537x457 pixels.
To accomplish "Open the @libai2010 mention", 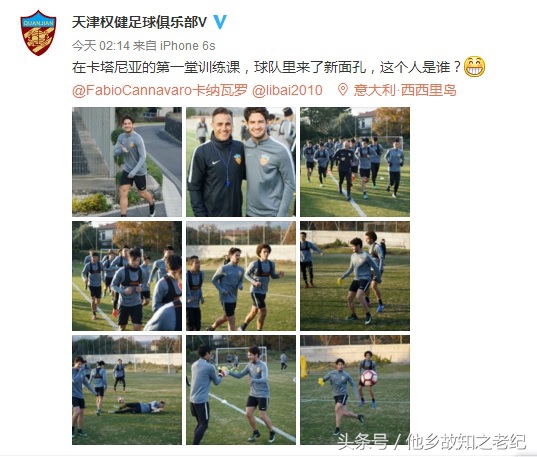I will [287, 90].
